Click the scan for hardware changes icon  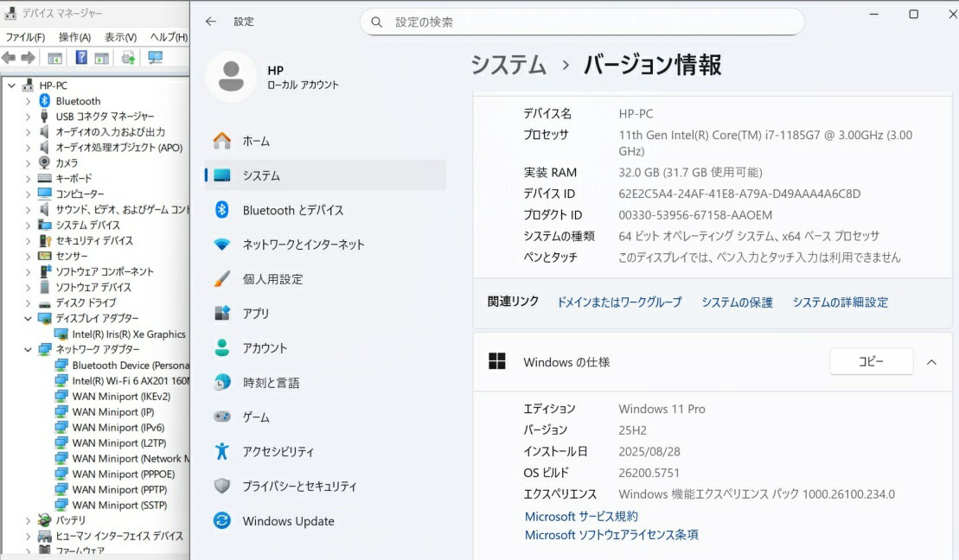click(x=155, y=58)
